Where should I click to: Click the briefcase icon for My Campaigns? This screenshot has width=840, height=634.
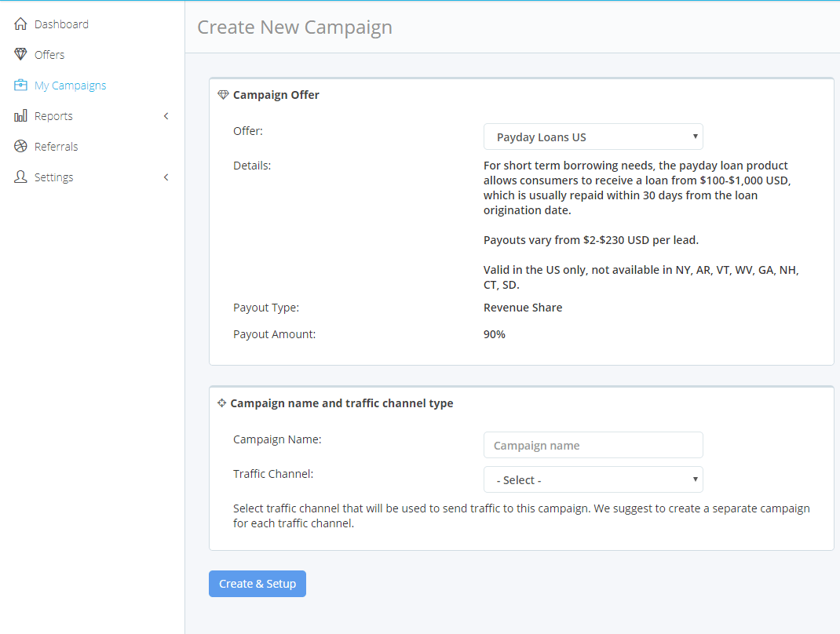coord(19,85)
